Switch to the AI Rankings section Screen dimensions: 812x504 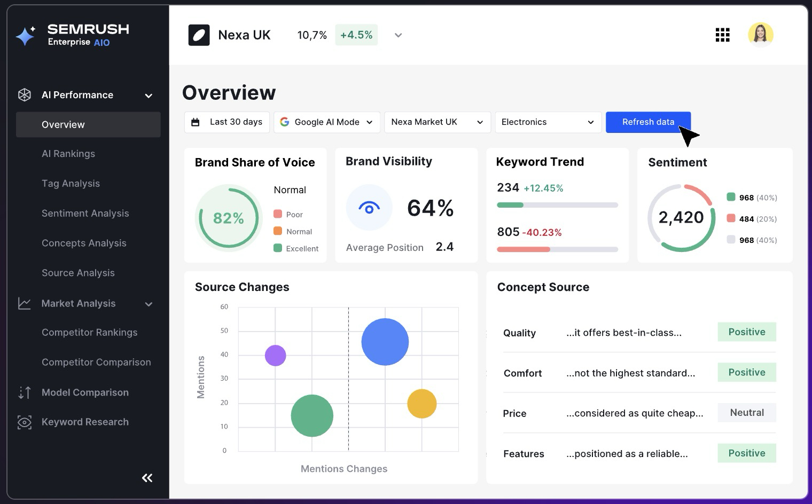(68, 154)
